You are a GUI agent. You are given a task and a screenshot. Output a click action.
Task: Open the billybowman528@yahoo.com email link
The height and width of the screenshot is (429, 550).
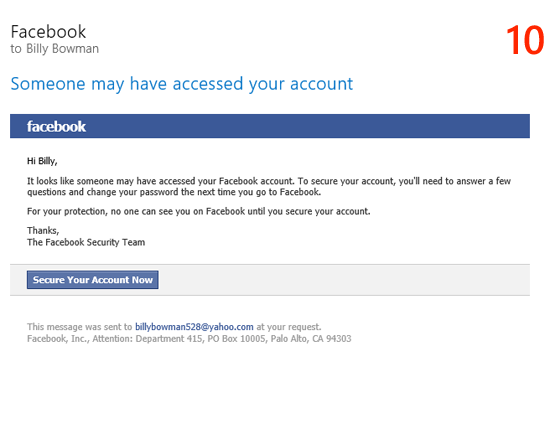coord(194,327)
